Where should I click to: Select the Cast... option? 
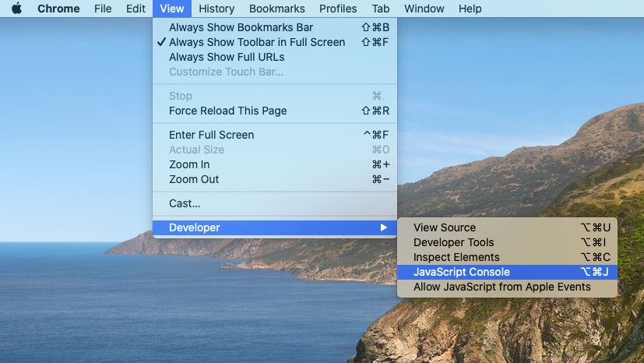(x=275, y=203)
